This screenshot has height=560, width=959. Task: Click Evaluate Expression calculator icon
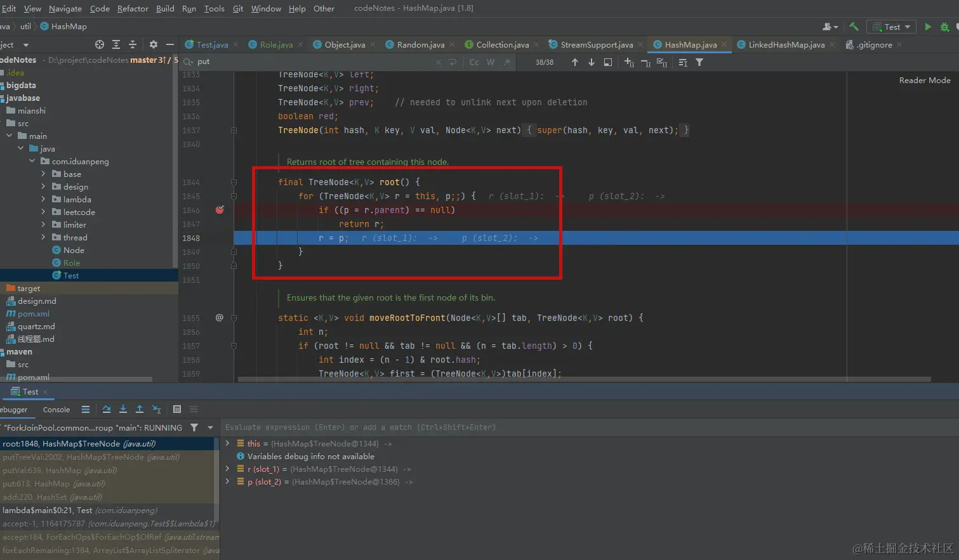(x=177, y=410)
